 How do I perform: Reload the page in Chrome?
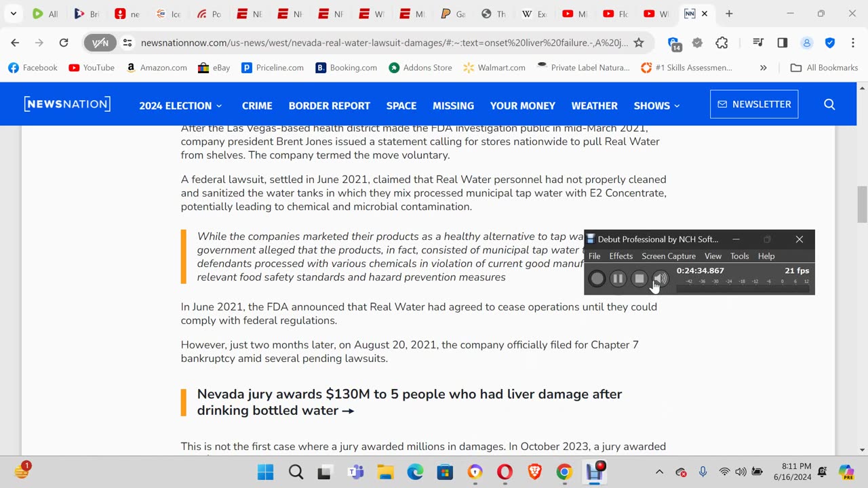pos(64,43)
